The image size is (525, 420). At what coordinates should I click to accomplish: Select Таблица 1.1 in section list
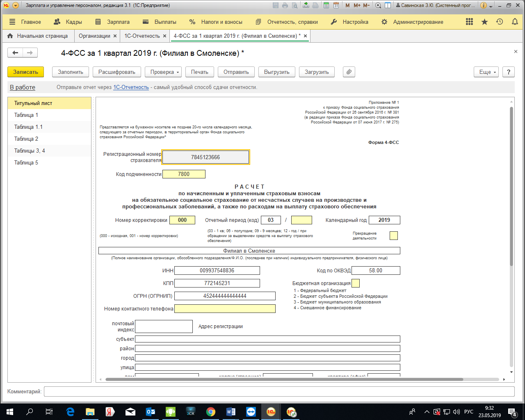tap(49, 127)
